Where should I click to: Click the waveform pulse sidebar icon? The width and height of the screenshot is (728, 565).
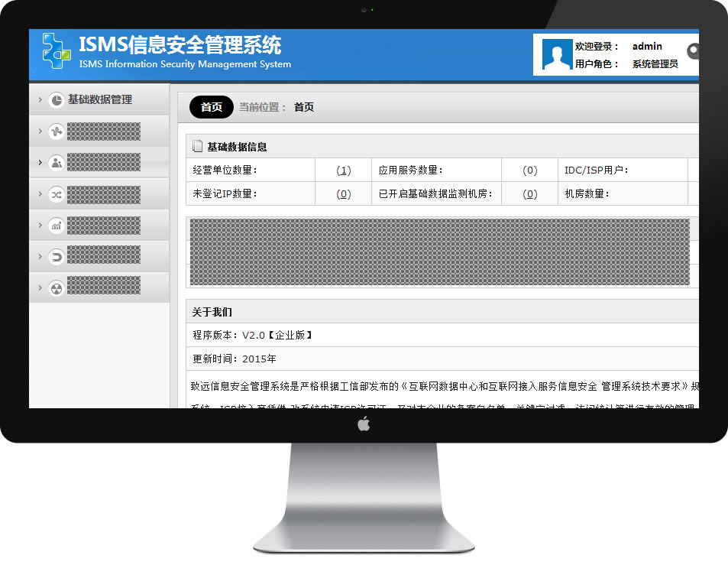click(56, 132)
